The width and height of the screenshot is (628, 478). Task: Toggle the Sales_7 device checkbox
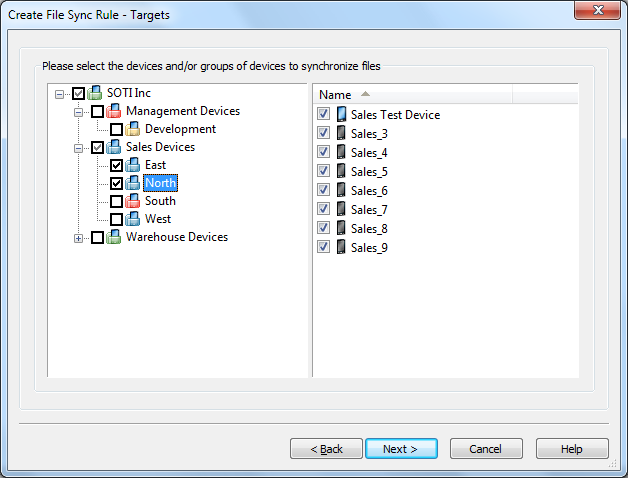(x=324, y=209)
